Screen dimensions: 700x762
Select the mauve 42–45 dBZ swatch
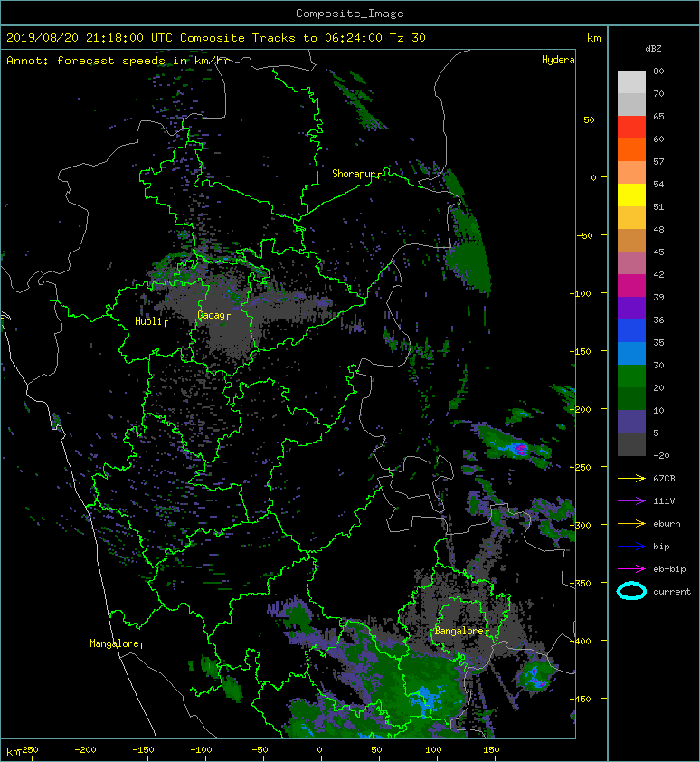point(631,263)
